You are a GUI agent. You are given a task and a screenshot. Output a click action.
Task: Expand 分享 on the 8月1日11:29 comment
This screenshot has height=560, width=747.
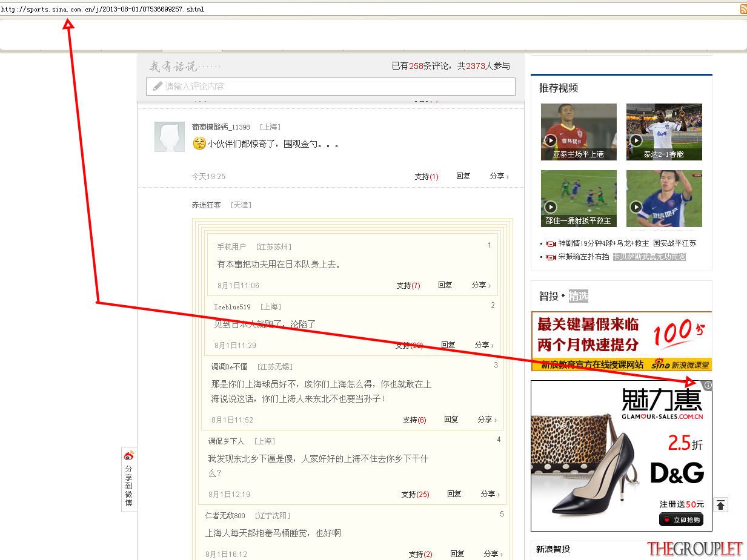point(484,345)
